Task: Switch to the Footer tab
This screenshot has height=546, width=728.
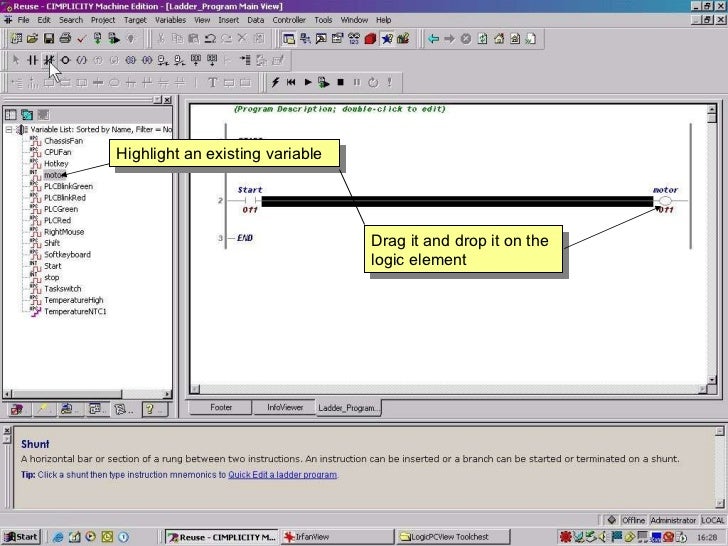Action: (221, 408)
